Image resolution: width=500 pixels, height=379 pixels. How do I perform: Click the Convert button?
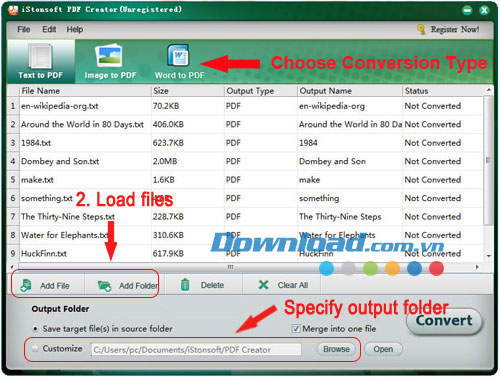tap(444, 321)
